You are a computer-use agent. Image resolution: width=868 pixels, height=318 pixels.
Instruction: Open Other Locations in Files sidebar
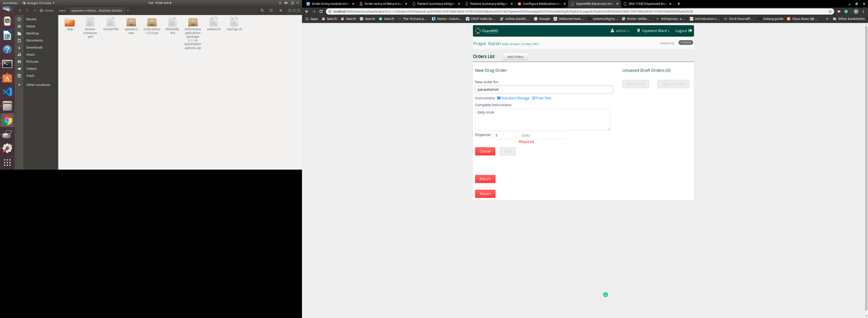[x=37, y=85]
